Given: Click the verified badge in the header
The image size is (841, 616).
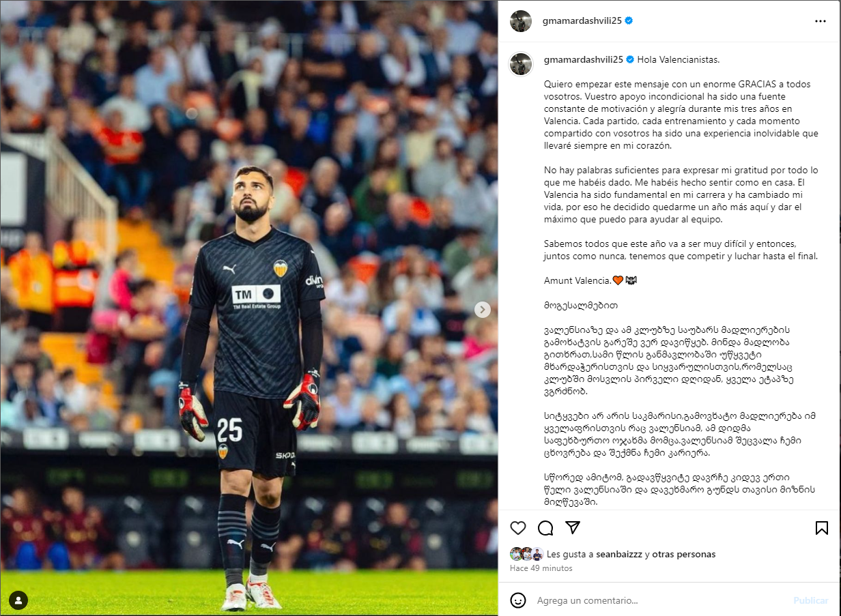Looking at the screenshot, I should tap(629, 21).
